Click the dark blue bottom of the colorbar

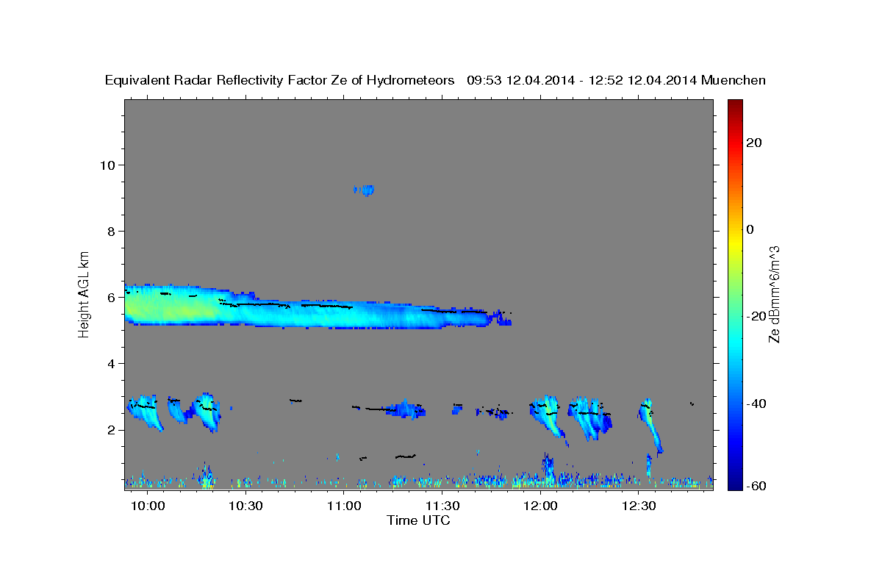(734, 483)
